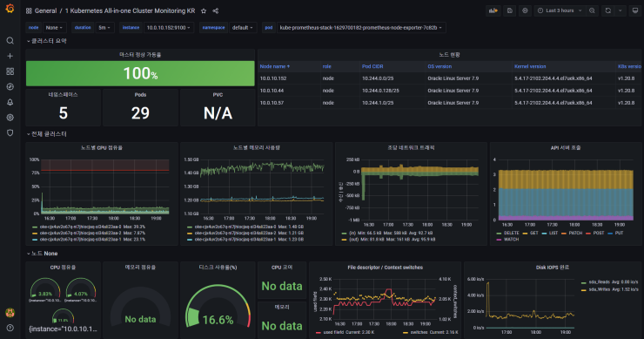Sort table by role column header
The width and height of the screenshot is (644, 339).
pos(326,66)
